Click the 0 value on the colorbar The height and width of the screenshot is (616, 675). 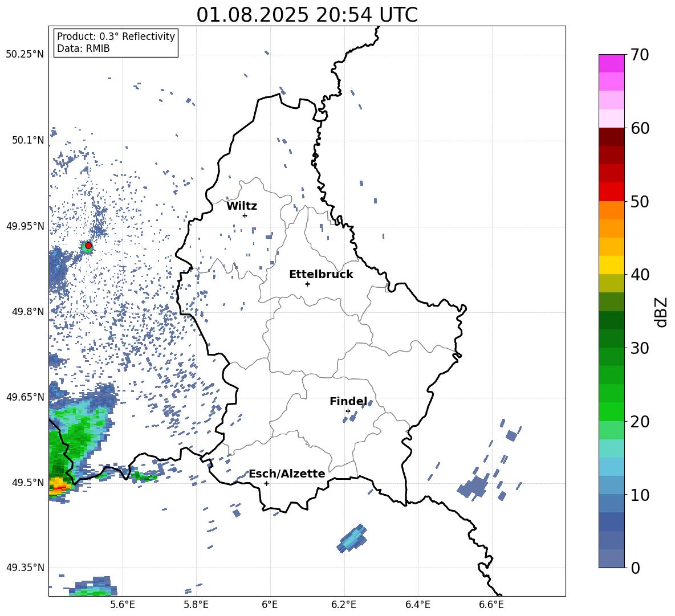click(x=635, y=568)
